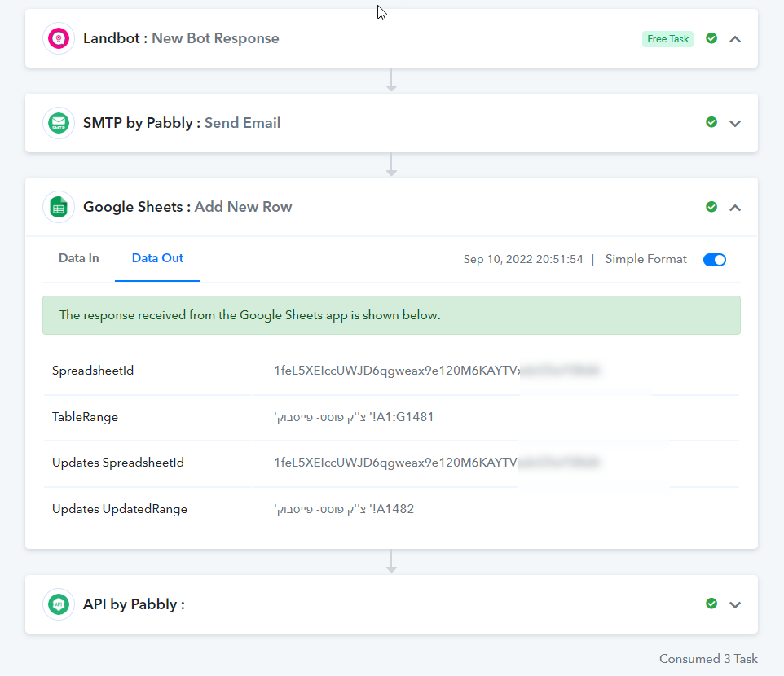Switch to the Data In tab

point(79,258)
